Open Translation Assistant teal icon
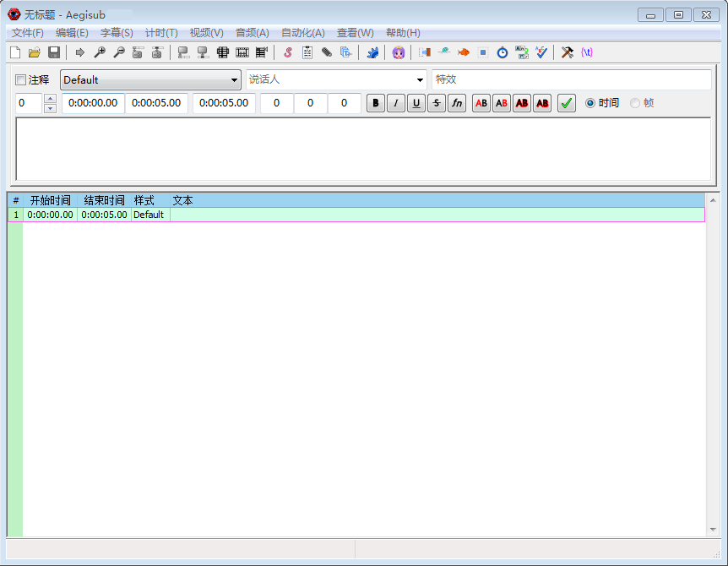The width and height of the screenshot is (728, 566). 444,52
